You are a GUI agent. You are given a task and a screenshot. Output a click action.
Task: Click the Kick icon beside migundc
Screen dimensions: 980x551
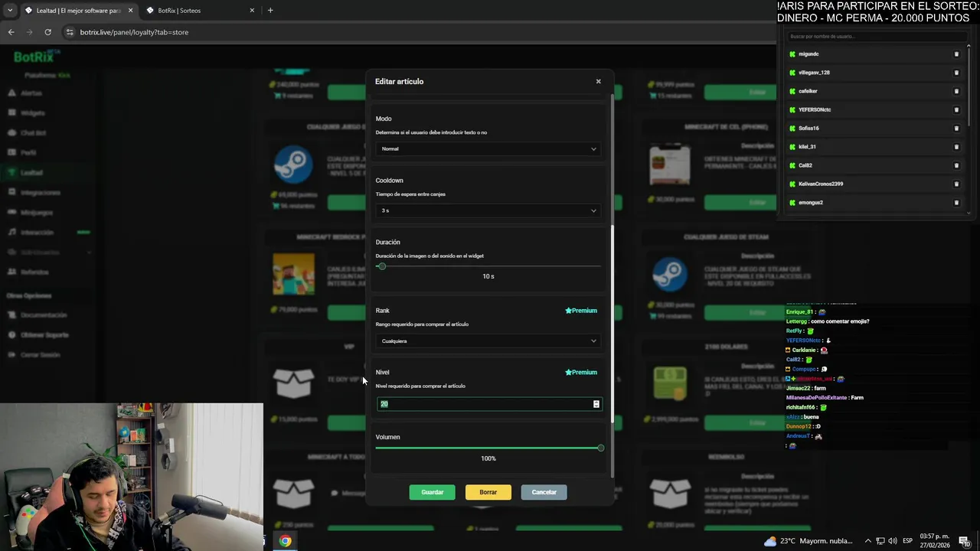click(792, 54)
